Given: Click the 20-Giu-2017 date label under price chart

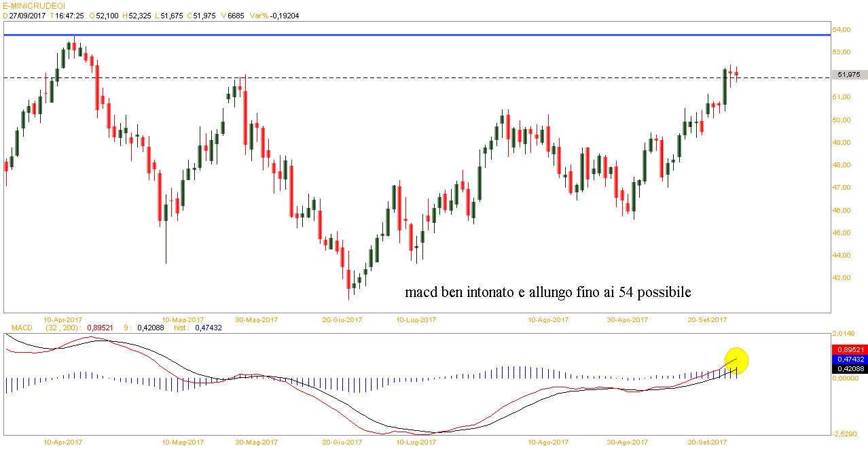Looking at the screenshot, I should point(341,319).
